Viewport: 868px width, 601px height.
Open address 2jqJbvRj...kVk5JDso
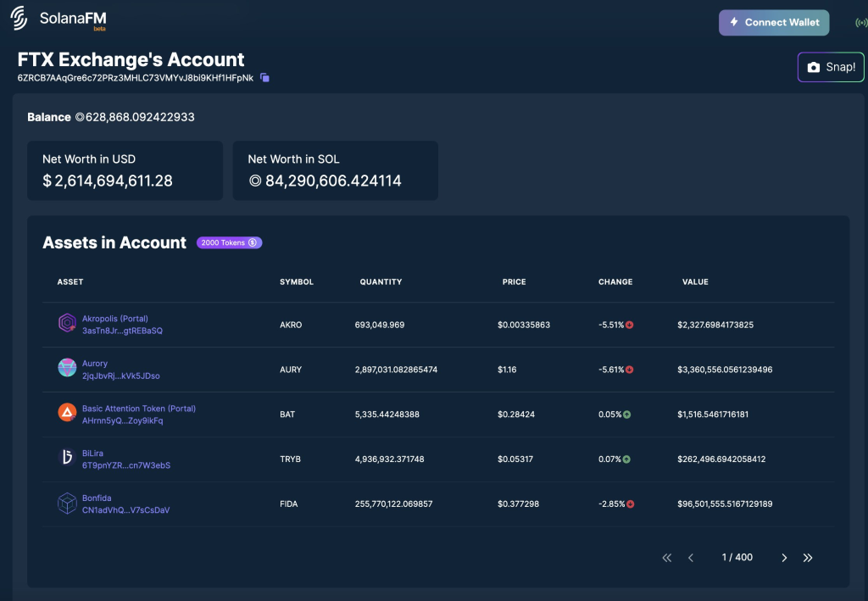coord(120,376)
